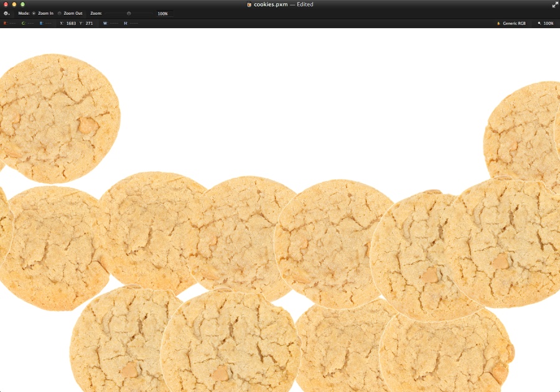This screenshot has width=560, height=392.
Task: Click the cookies.pxm document icon in the title bar
Action: click(250, 4)
